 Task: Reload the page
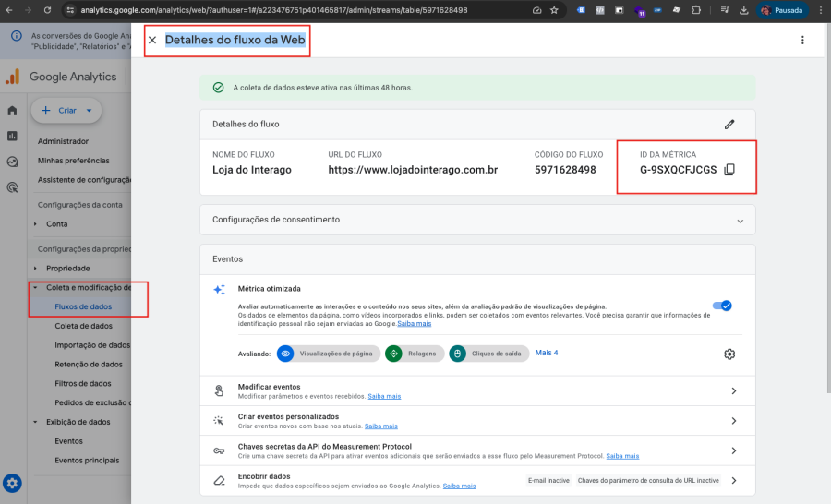(47, 10)
